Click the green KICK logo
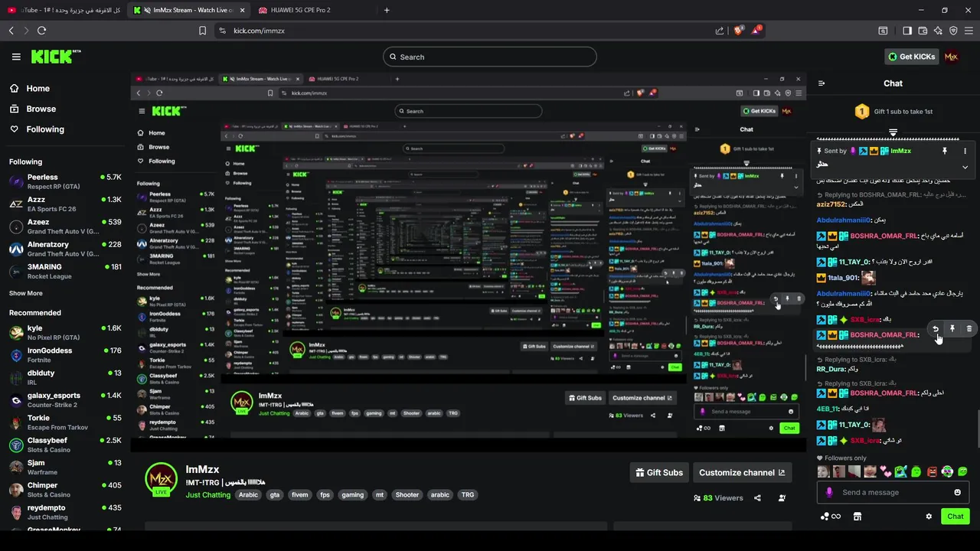The width and height of the screenshot is (980, 551). (x=55, y=57)
